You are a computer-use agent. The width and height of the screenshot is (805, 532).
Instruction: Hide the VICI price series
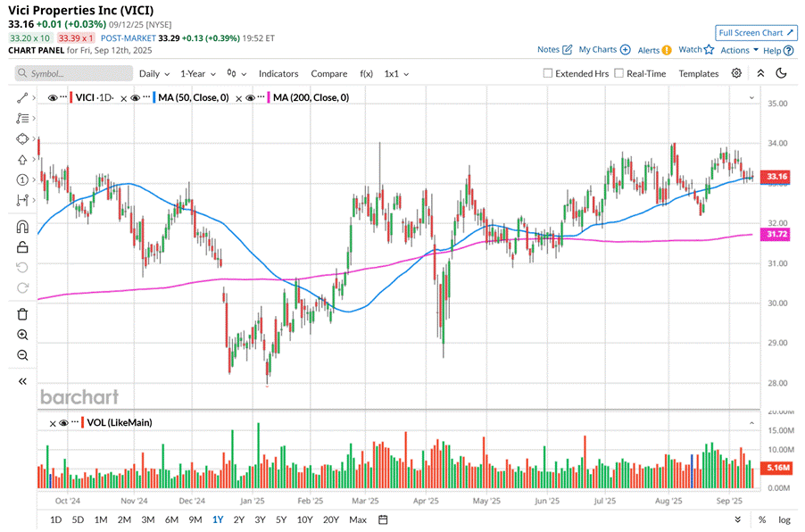point(53,97)
